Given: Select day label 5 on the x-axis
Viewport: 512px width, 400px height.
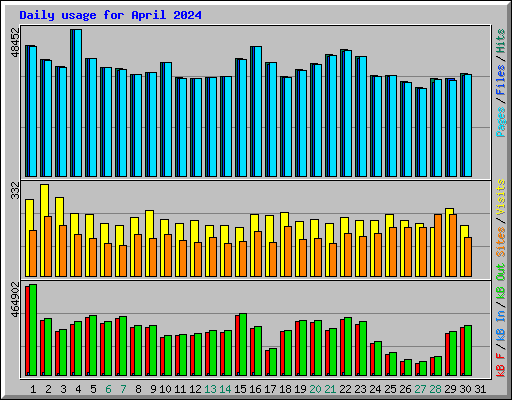Looking at the screenshot, I should (x=93, y=389).
